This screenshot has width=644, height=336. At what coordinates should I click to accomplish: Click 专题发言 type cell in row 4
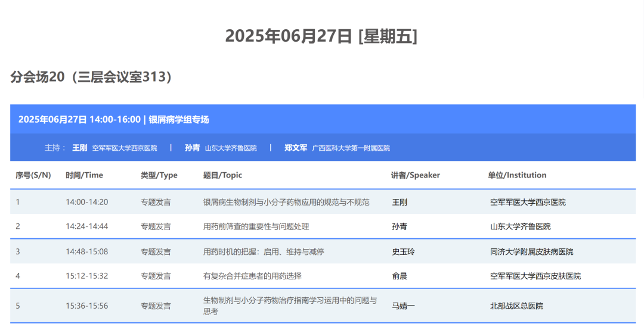pyautogui.click(x=156, y=276)
